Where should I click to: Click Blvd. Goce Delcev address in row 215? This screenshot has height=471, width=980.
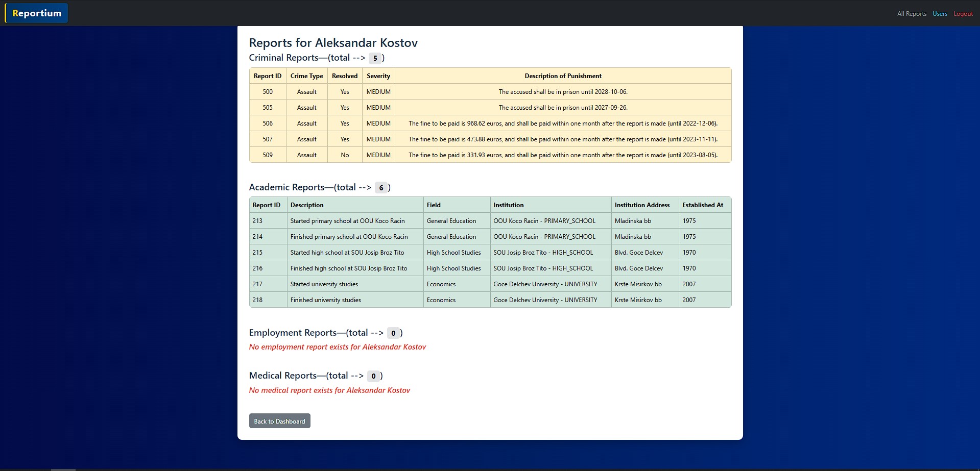(x=639, y=253)
